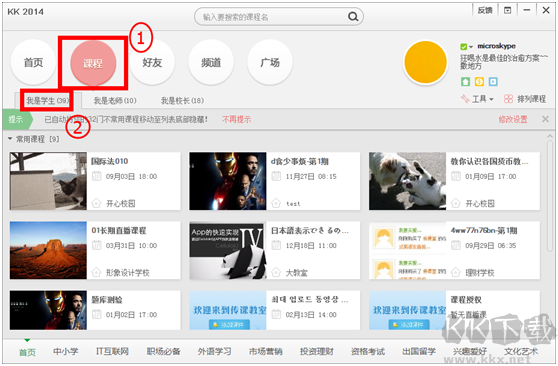This screenshot has width=558, height=366.
Task: Open the App的快速实现 course thumbnail
Action: point(228,250)
